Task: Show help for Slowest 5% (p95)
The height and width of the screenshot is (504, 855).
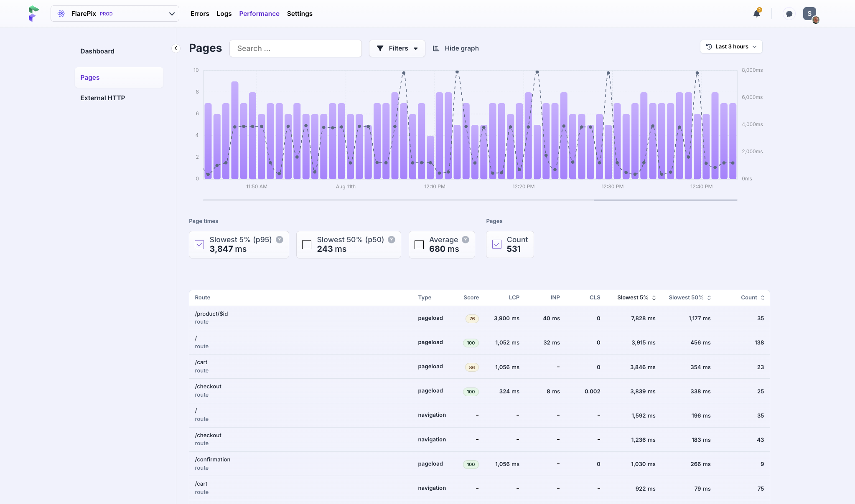Action: coord(280,240)
